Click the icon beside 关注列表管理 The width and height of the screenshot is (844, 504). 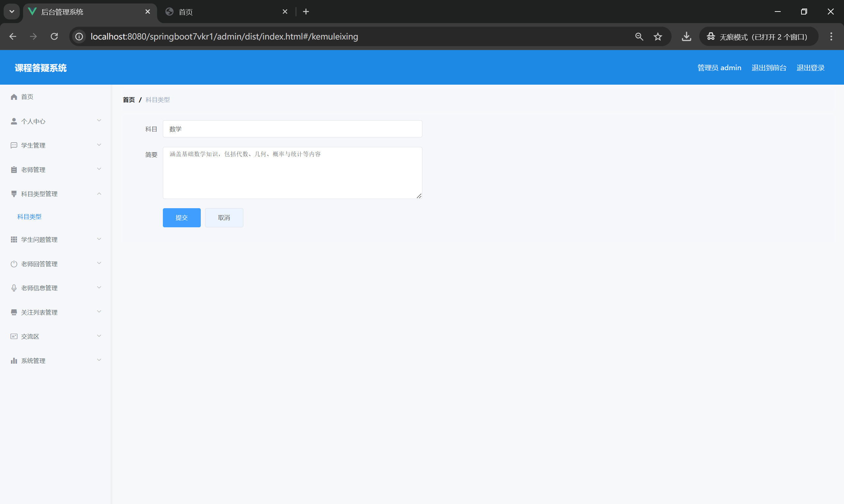click(14, 313)
